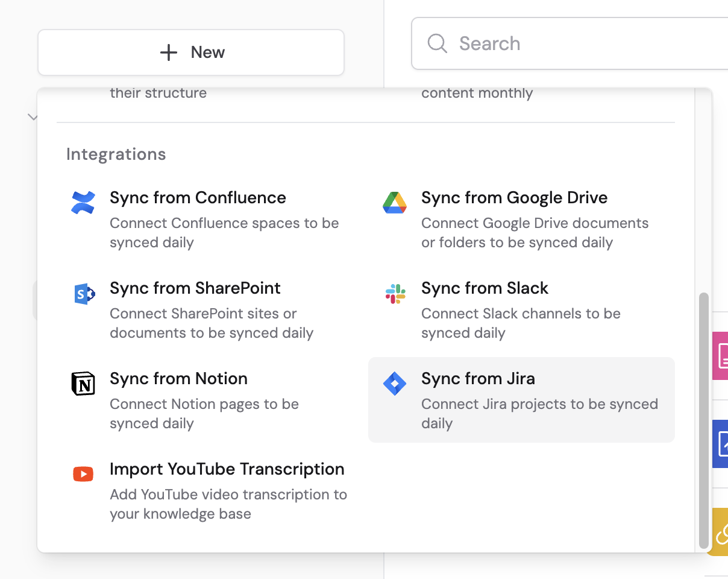Select the Confluence icon
This screenshot has height=579, width=728.
(x=83, y=203)
